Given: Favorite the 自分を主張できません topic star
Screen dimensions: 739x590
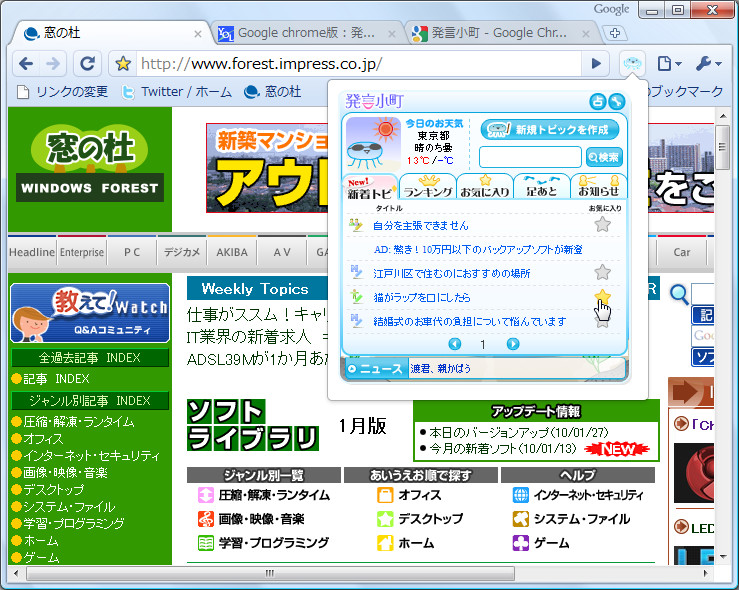Looking at the screenshot, I should click(x=602, y=225).
